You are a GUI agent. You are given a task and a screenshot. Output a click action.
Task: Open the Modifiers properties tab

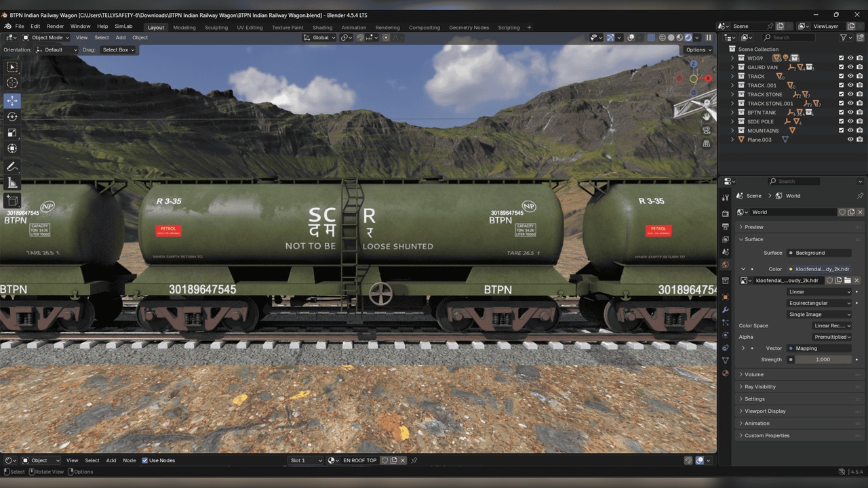coord(725,310)
